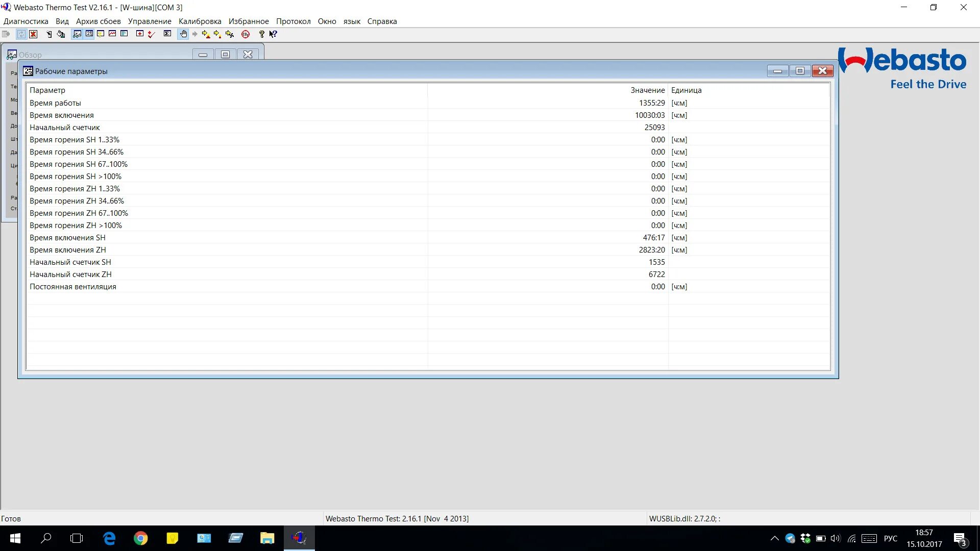Click the fan component test arrow icon
The height and width of the screenshot is (551, 980).
(230, 34)
